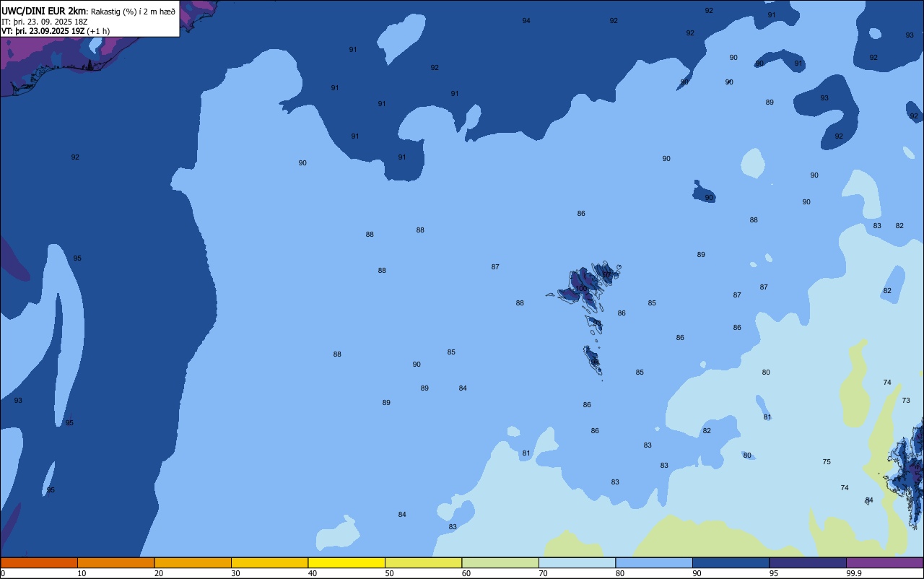The image size is (924, 579).
Task: Select the 80–90 light blue legend swatch
Action: coord(654,562)
